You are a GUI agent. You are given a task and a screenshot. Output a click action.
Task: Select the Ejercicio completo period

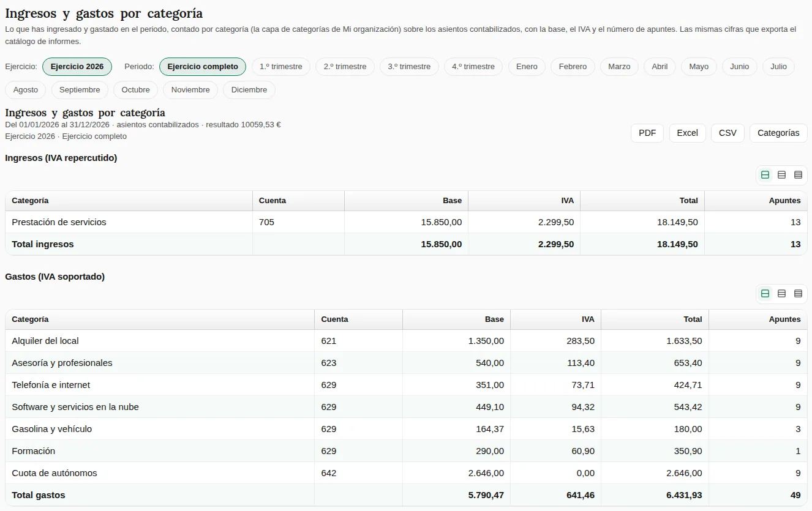coord(203,67)
